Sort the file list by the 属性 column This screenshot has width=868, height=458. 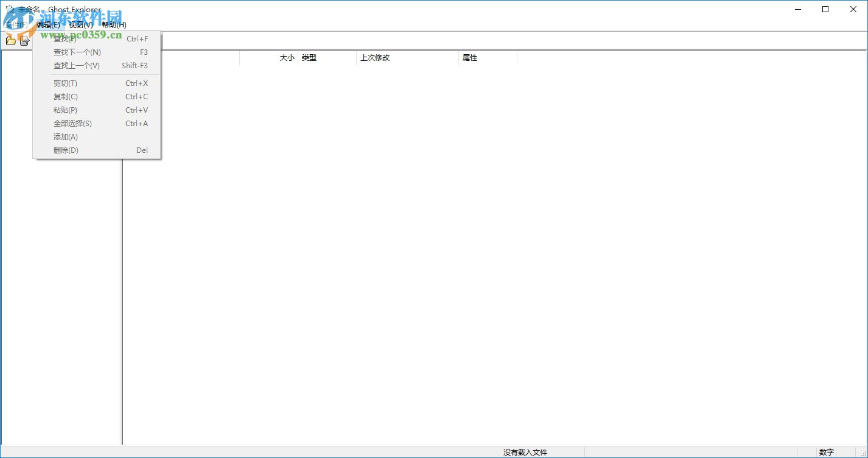pos(488,58)
